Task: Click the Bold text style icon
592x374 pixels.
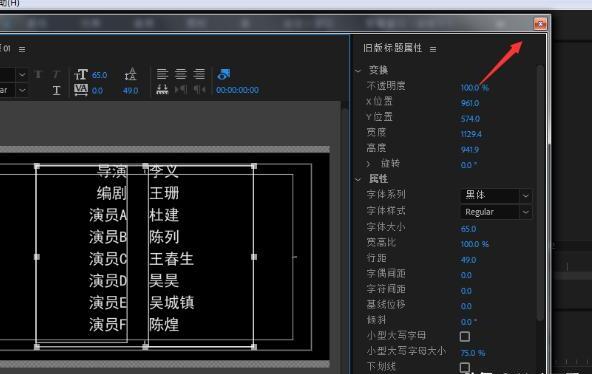Action: pyautogui.click(x=38, y=74)
